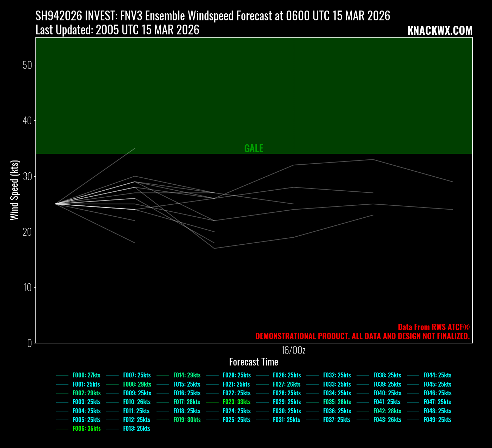This screenshot has height=448, width=492.
Task: Click the Last Updated timestamp line
Action: pos(117,30)
